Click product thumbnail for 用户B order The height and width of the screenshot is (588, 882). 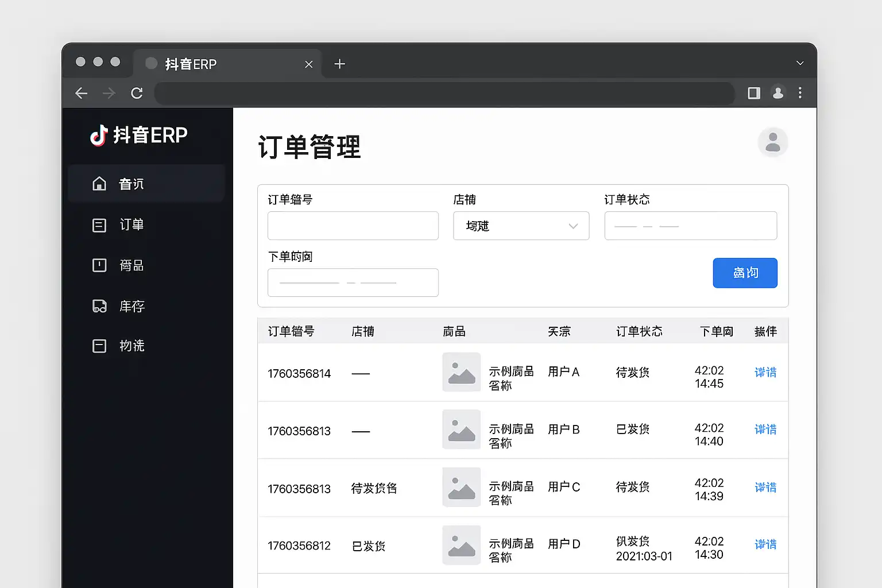461,430
